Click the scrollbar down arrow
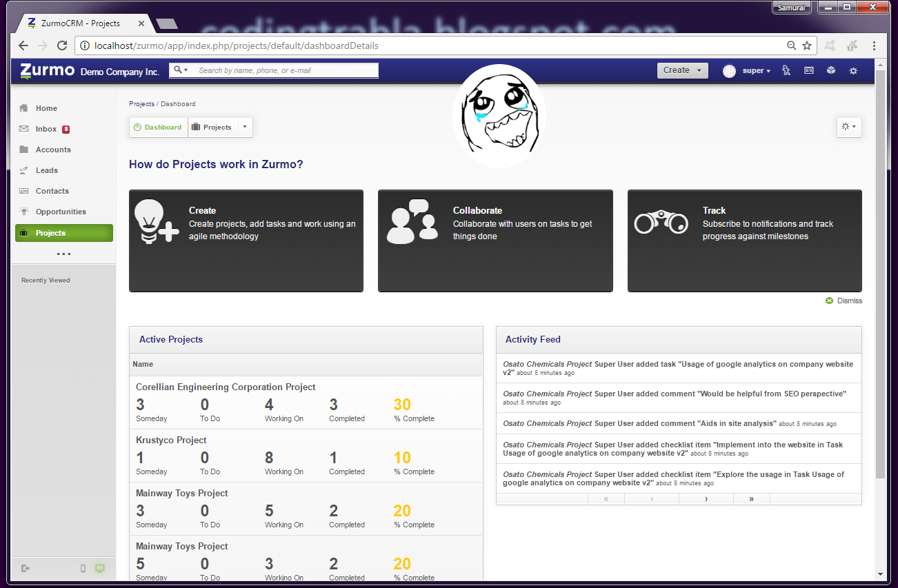 pyautogui.click(x=880, y=574)
